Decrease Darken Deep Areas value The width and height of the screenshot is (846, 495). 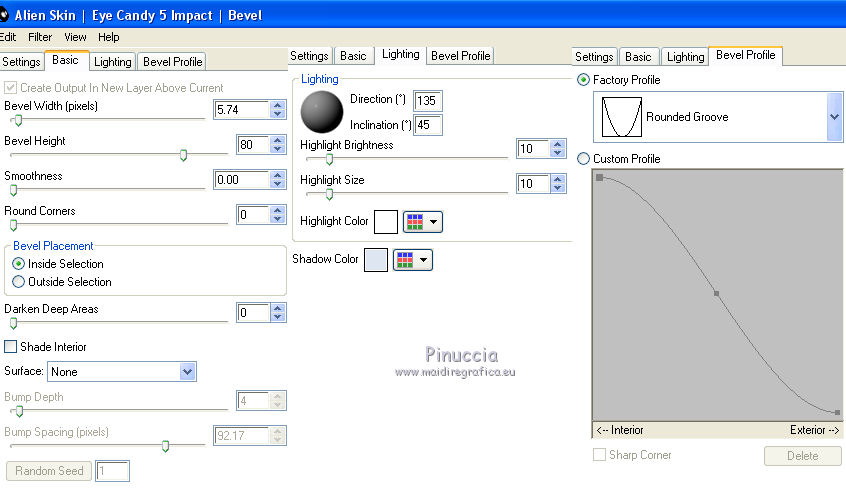[x=278, y=317]
